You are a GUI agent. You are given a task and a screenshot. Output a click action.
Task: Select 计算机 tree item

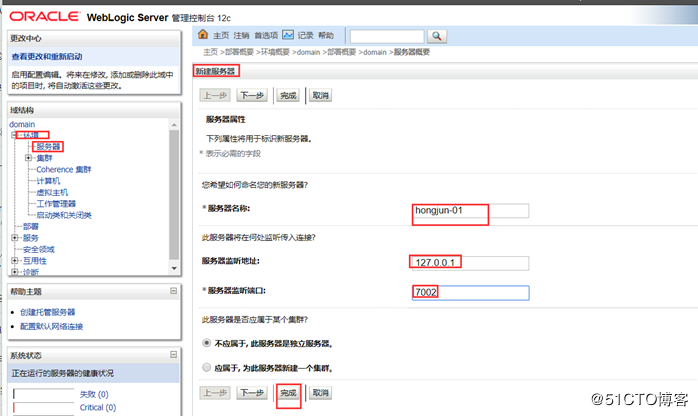click(48, 181)
